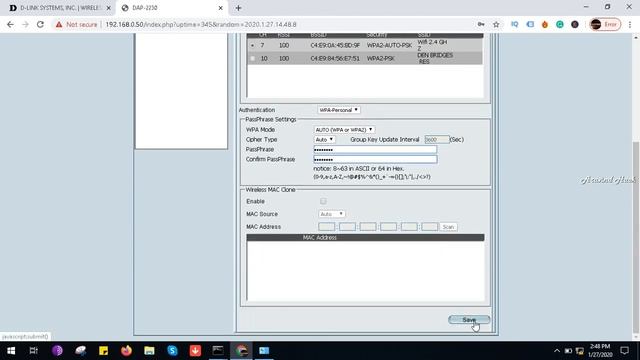Screen dimensions: 640x360
Task: Click the green circular extension icon
Action: pos(560,24)
